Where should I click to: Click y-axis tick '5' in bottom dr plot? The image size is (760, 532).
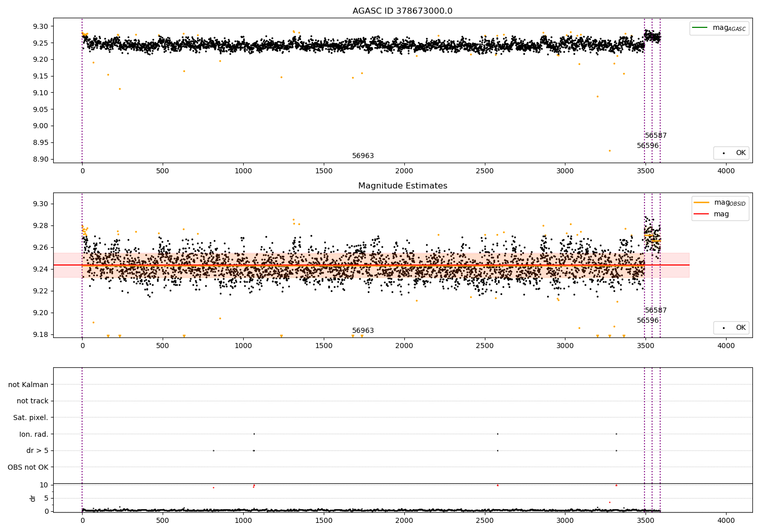[x=46, y=498]
